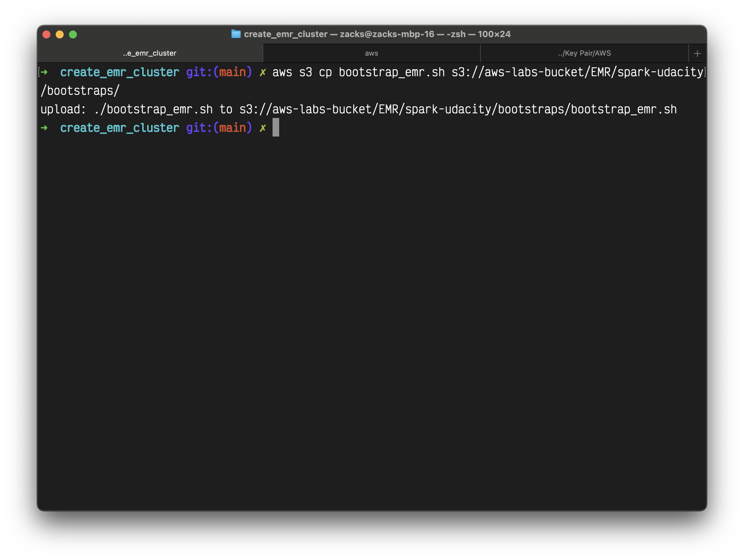
Task: Click the upload: output line
Action: (x=358, y=109)
